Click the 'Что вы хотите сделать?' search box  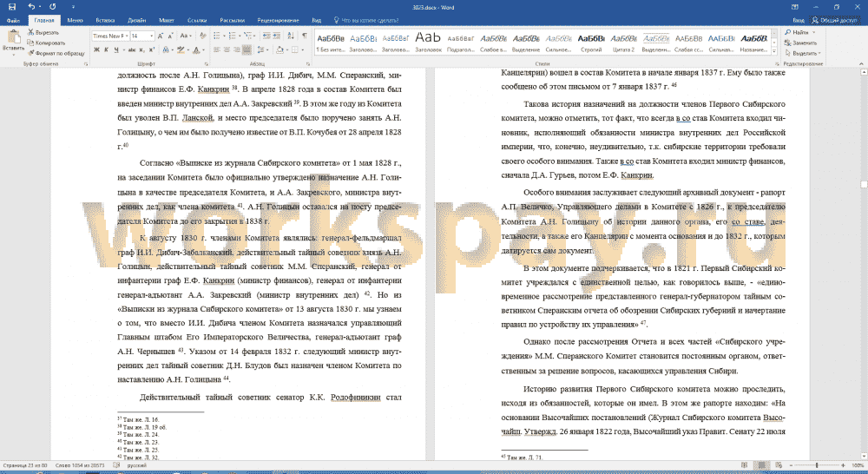pos(367,21)
